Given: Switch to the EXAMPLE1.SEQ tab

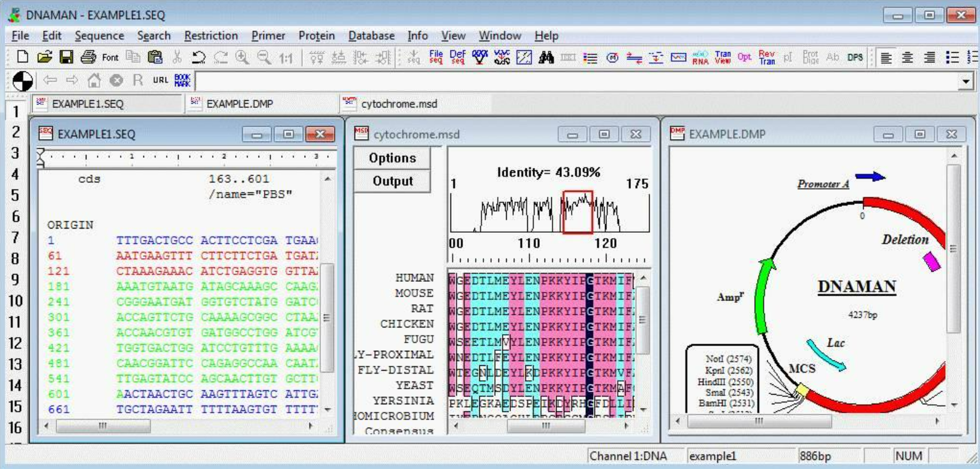Looking at the screenshot, I should [x=107, y=104].
